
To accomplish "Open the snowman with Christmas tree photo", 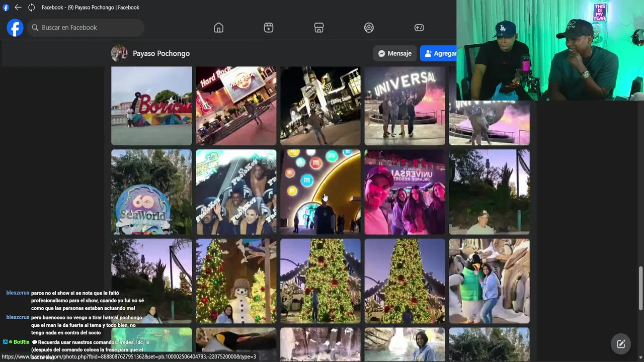I will [236, 281].
